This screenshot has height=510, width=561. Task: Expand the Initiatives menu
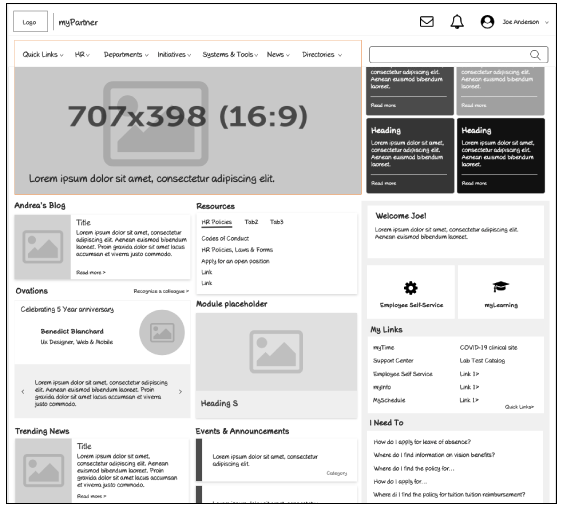[174, 55]
